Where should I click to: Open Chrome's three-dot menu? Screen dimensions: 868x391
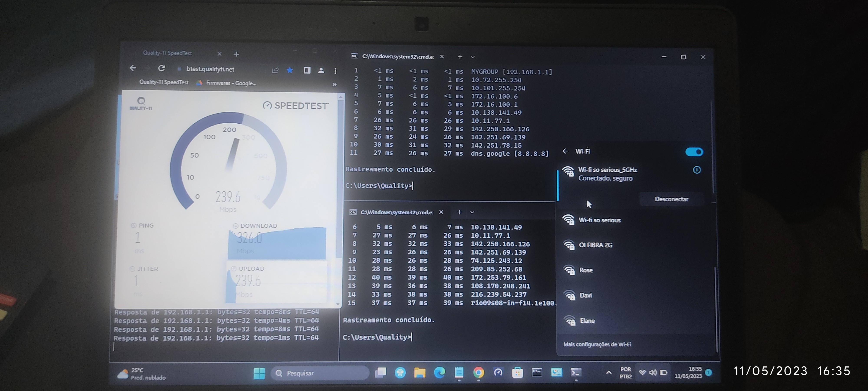pyautogui.click(x=335, y=71)
